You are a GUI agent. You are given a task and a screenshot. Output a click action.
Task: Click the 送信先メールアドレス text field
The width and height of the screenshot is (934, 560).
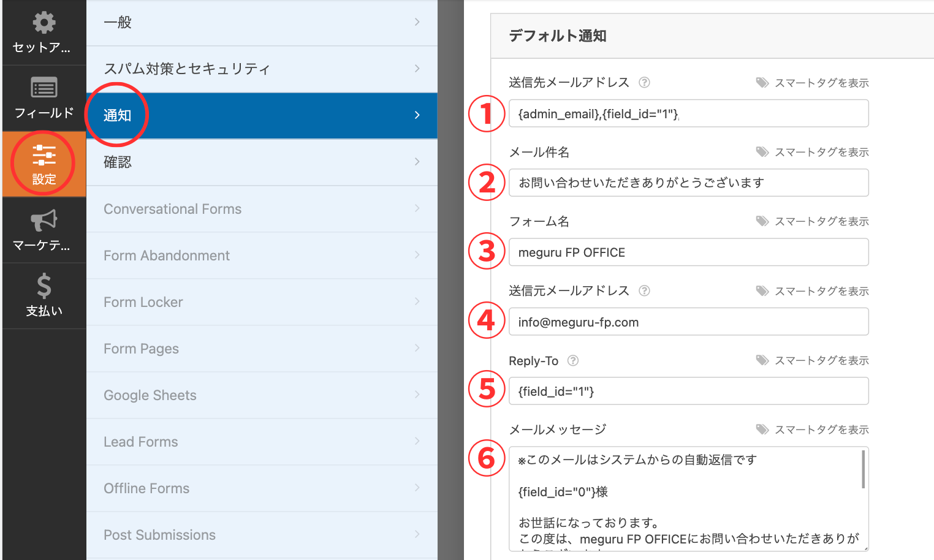688,113
